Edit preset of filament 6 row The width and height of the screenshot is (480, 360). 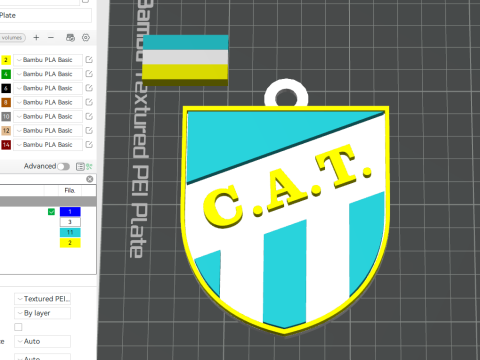point(89,88)
